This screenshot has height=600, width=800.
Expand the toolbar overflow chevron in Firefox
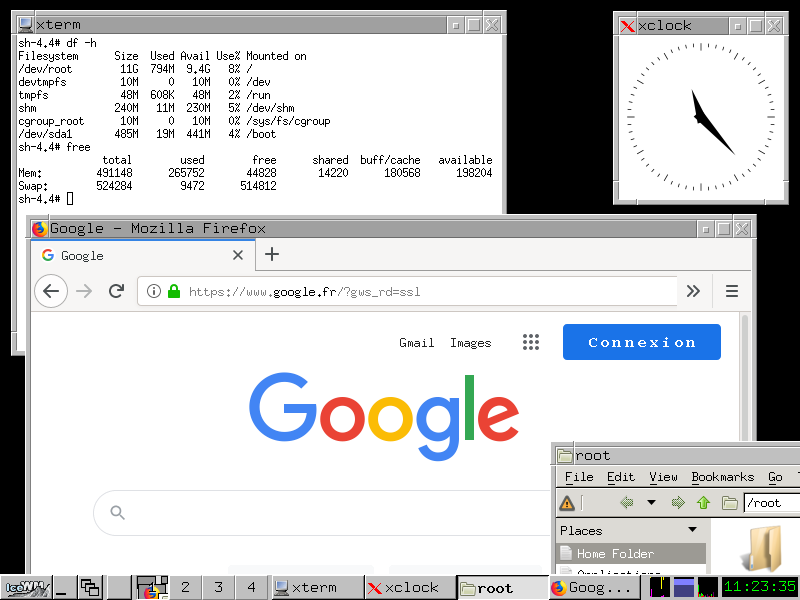pyautogui.click(x=694, y=291)
